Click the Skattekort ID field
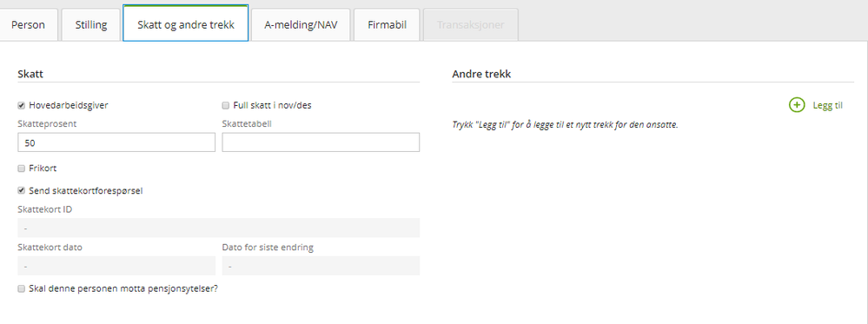Image resolution: width=868 pixels, height=324 pixels. tap(219, 228)
